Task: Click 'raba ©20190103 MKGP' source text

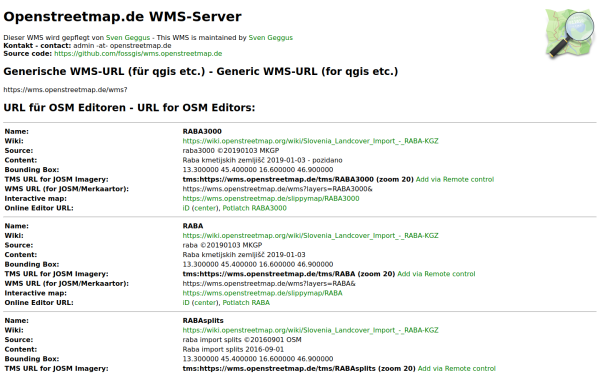Action: (x=222, y=245)
